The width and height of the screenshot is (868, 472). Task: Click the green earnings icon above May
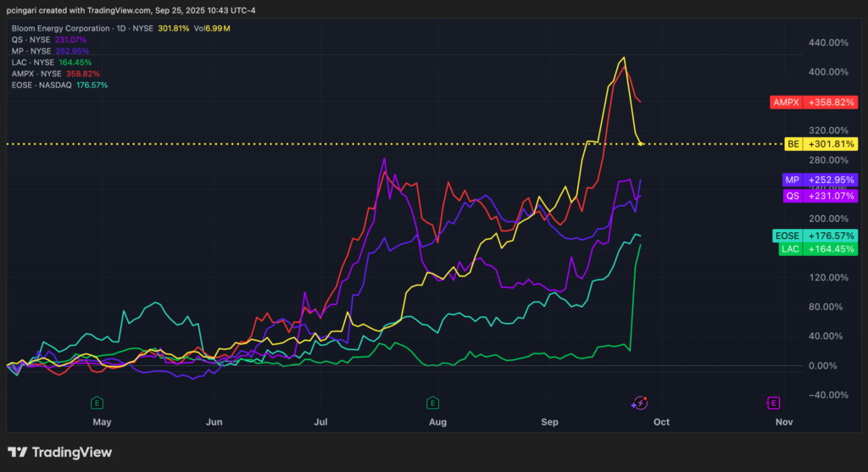97,403
